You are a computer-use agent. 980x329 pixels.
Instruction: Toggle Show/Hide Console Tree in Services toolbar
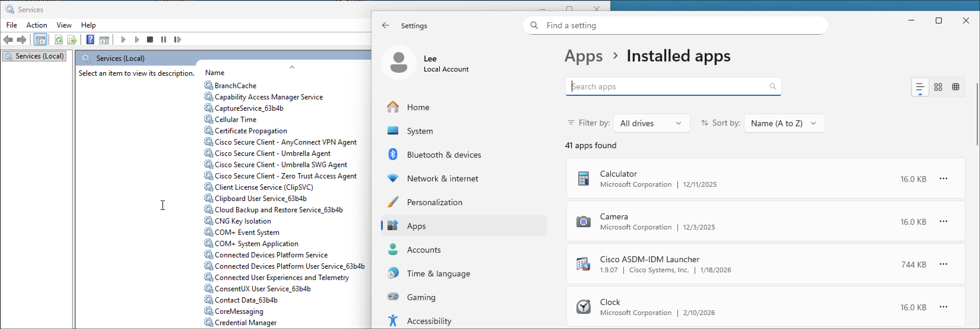(40, 39)
